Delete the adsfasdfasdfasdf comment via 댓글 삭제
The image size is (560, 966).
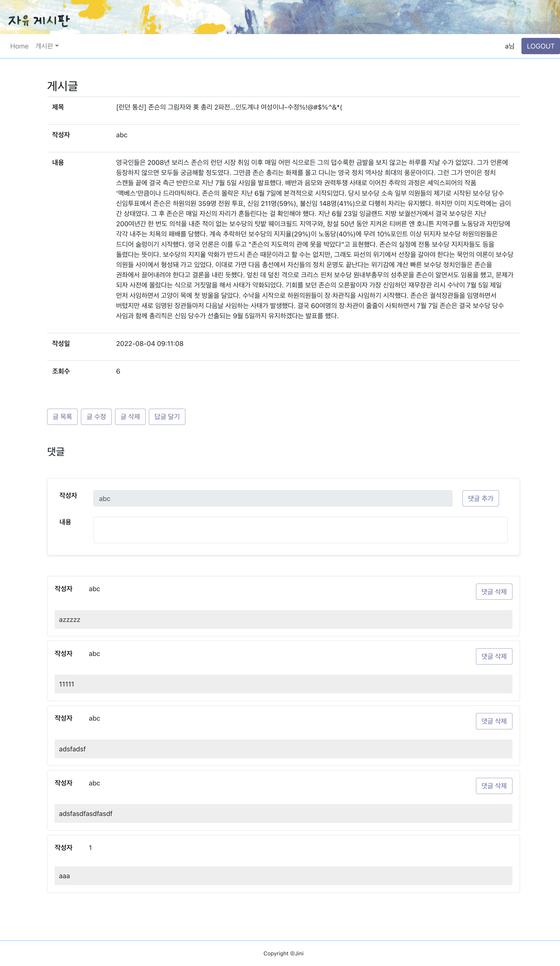494,785
